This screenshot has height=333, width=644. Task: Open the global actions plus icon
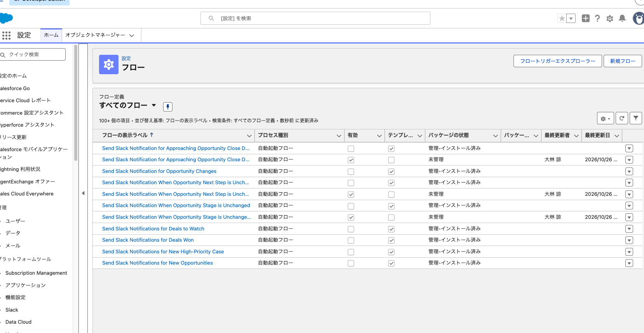point(586,18)
